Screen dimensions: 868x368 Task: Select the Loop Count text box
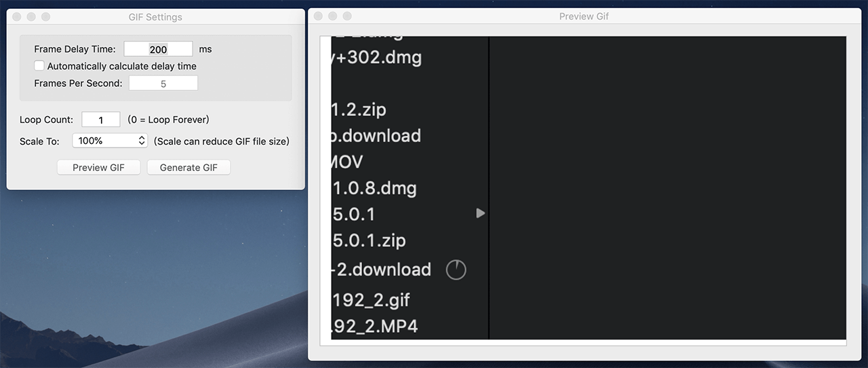click(100, 119)
